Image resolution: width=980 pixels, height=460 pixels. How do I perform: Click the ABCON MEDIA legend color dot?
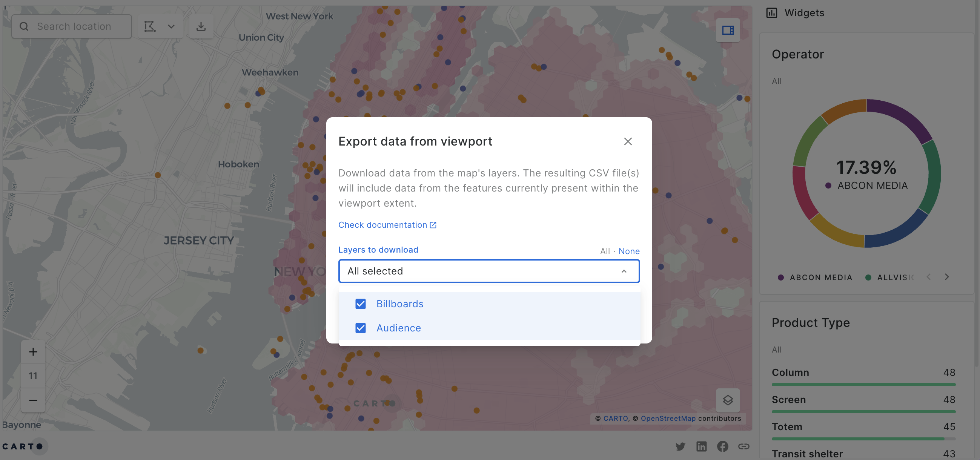(781, 277)
